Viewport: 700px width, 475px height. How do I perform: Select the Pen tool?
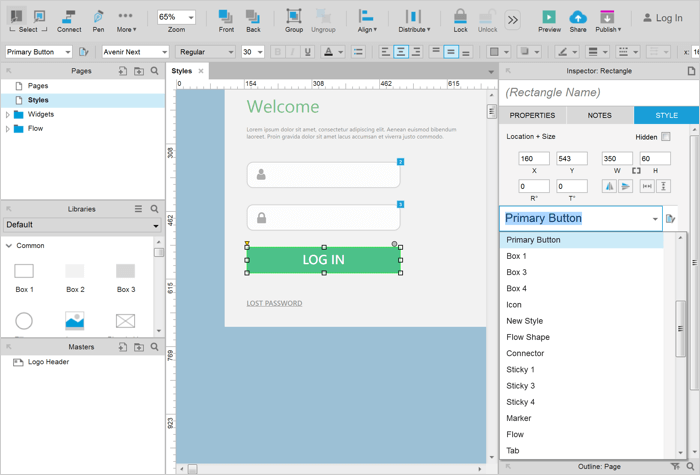coord(98,21)
